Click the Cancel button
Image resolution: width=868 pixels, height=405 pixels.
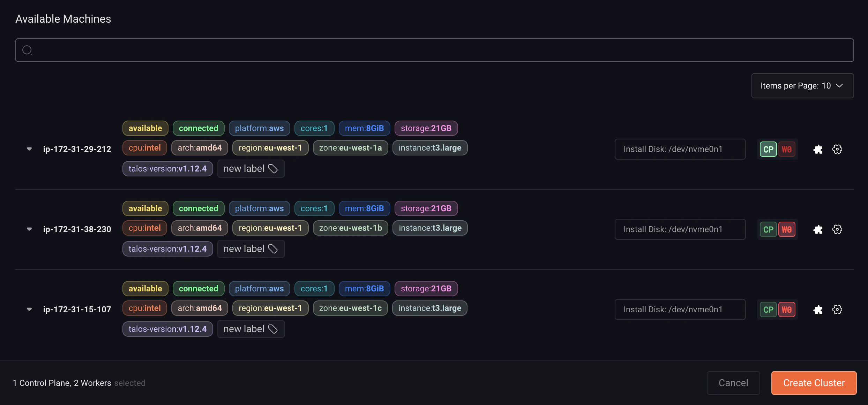pyautogui.click(x=733, y=382)
